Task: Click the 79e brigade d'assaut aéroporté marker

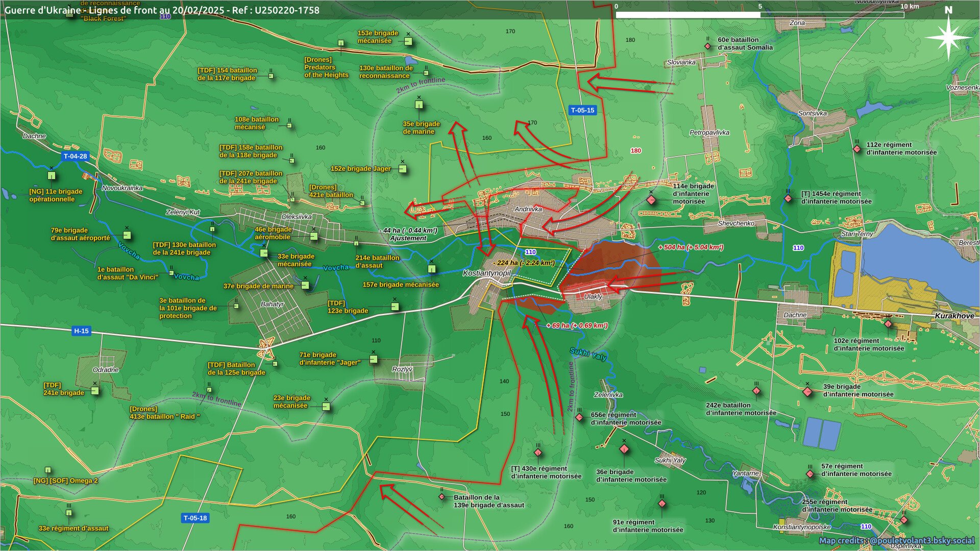Action: pyautogui.click(x=127, y=235)
